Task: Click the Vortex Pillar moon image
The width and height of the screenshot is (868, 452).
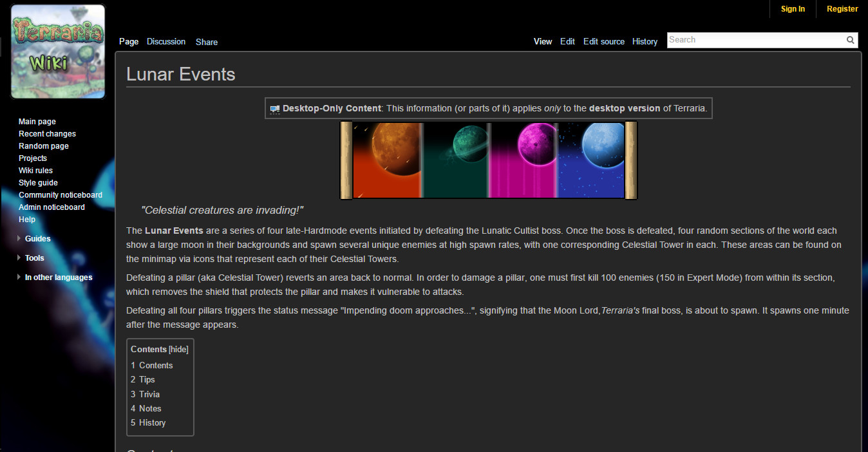Action: 455,159
